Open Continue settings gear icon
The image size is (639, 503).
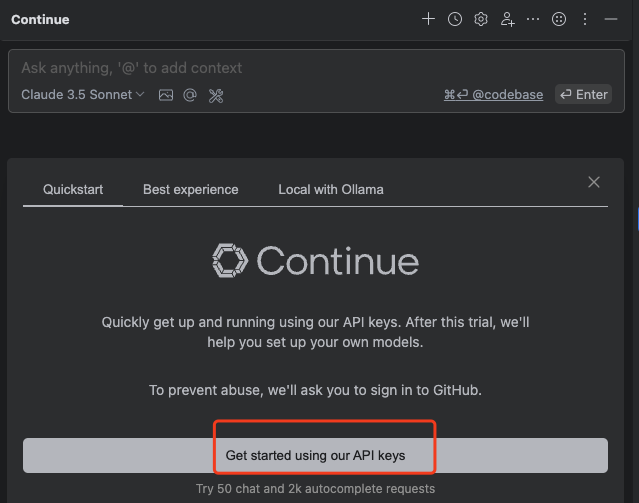click(481, 19)
